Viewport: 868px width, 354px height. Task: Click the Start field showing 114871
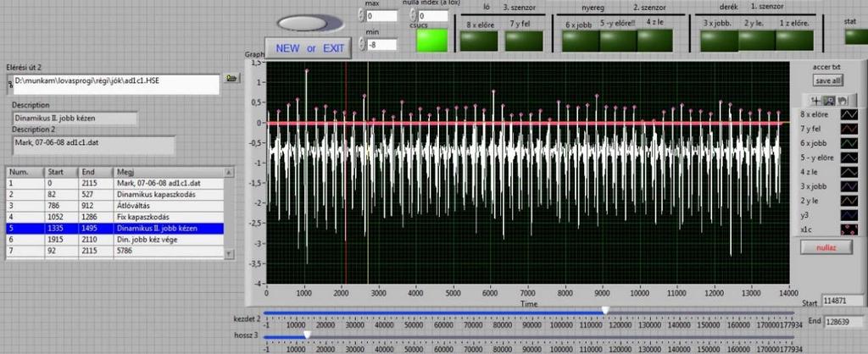point(843,301)
